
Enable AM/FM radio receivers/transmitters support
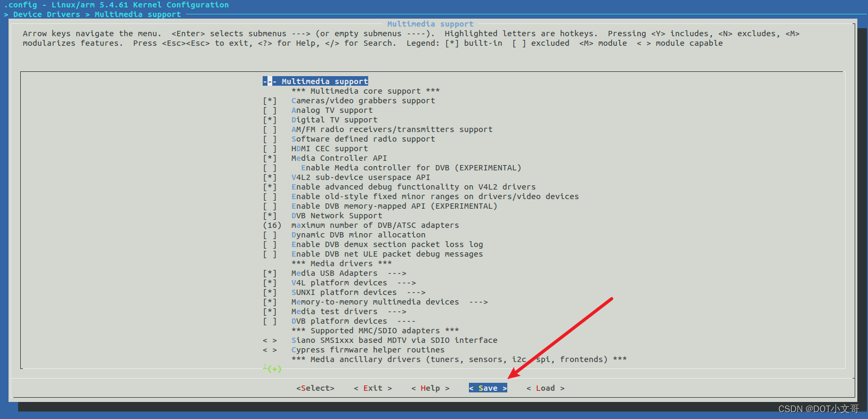click(x=270, y=129)
